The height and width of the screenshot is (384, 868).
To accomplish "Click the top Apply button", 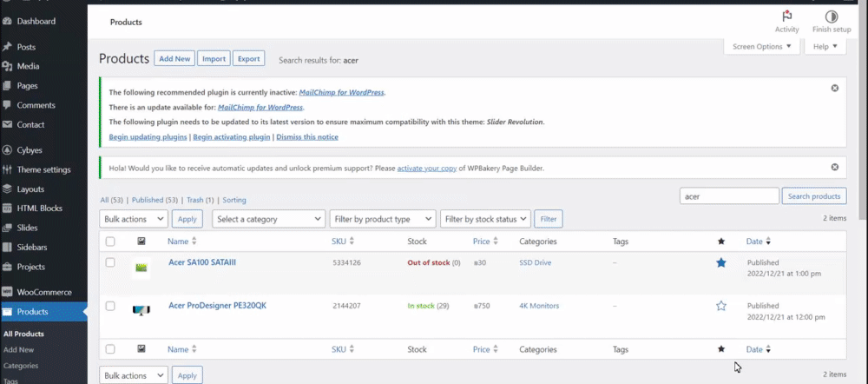I will coord(187,219).
